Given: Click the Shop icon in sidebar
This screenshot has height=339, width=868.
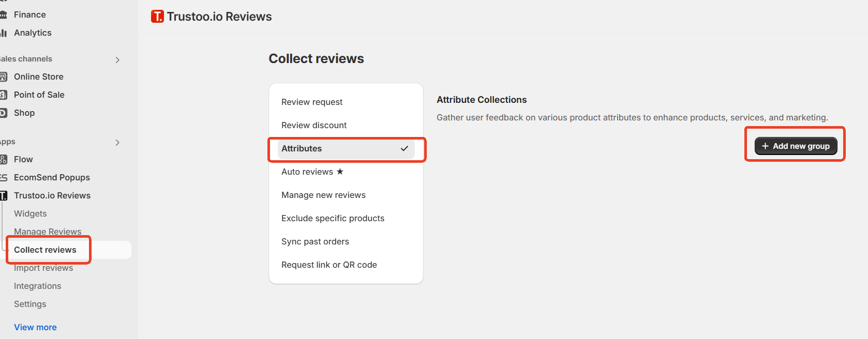Looking at the screenshot, I should pyautogui.click(x=3, y=113).
